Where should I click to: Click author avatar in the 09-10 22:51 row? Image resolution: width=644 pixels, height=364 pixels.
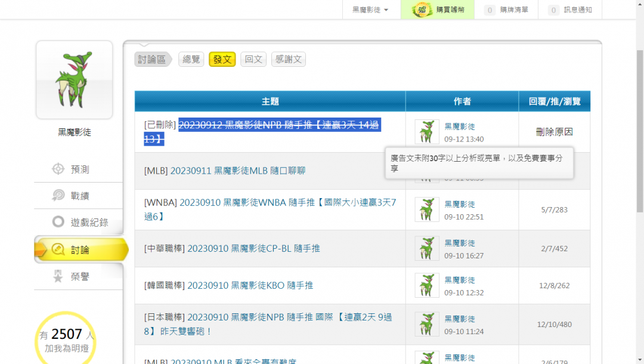point(427,209)
